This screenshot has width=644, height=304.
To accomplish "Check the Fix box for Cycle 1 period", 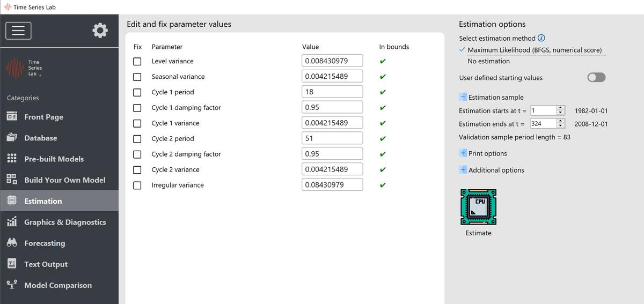I will 137,92.
